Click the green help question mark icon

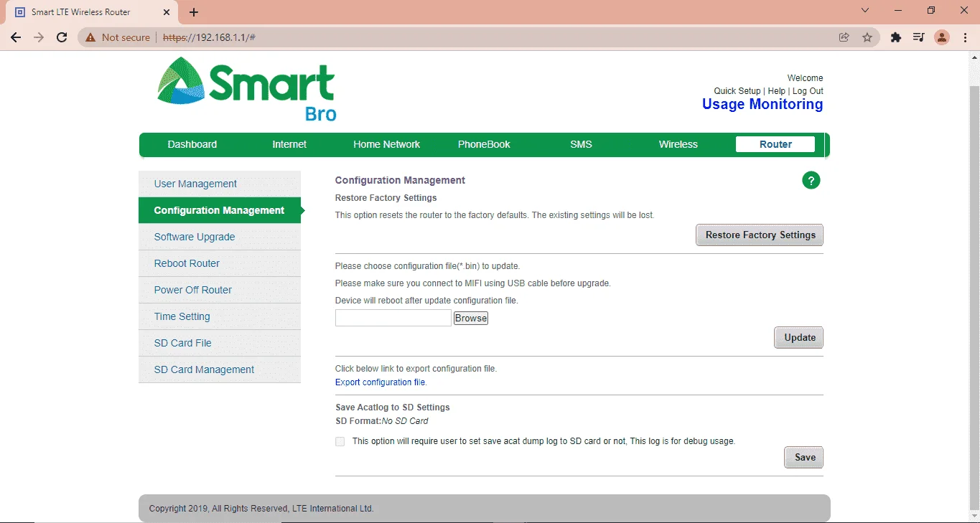811,181
